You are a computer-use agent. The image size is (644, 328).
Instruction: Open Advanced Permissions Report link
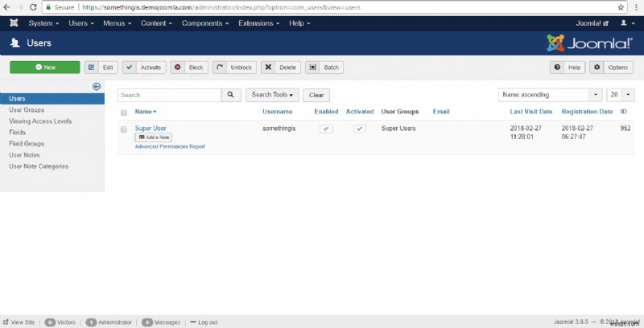tap(170, 146)
